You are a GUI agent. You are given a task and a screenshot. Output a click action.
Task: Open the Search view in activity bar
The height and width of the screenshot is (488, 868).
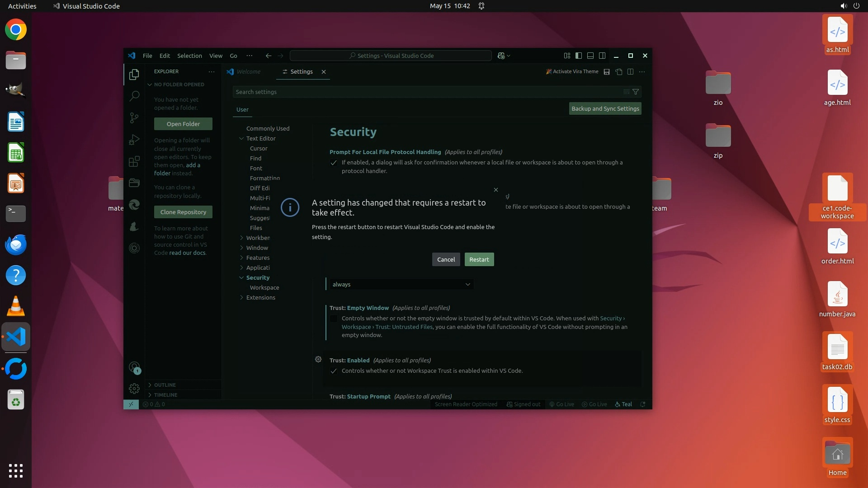[x=134, y=96]
